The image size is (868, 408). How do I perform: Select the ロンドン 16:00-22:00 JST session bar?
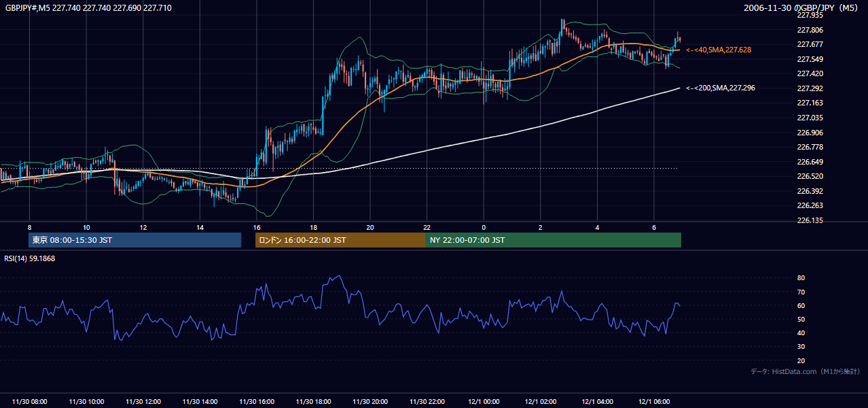340,240
